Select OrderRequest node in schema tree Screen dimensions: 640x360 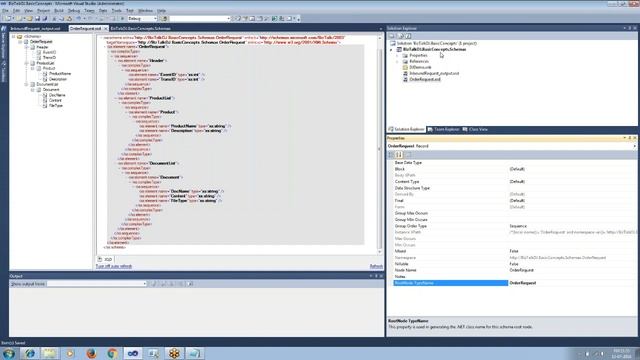click(41, 42)
